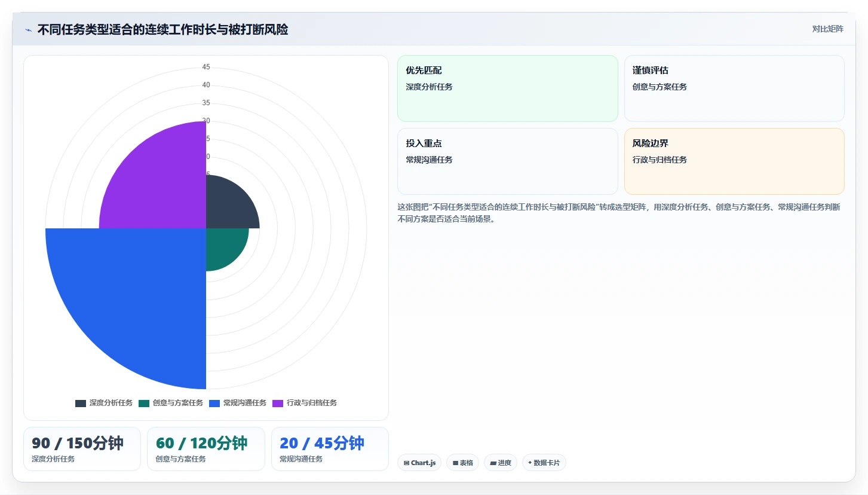This screenshot has height=495, width=868.
Task: Click the 90 / 150分钟 stat card
Action: [x=82, y=449]
